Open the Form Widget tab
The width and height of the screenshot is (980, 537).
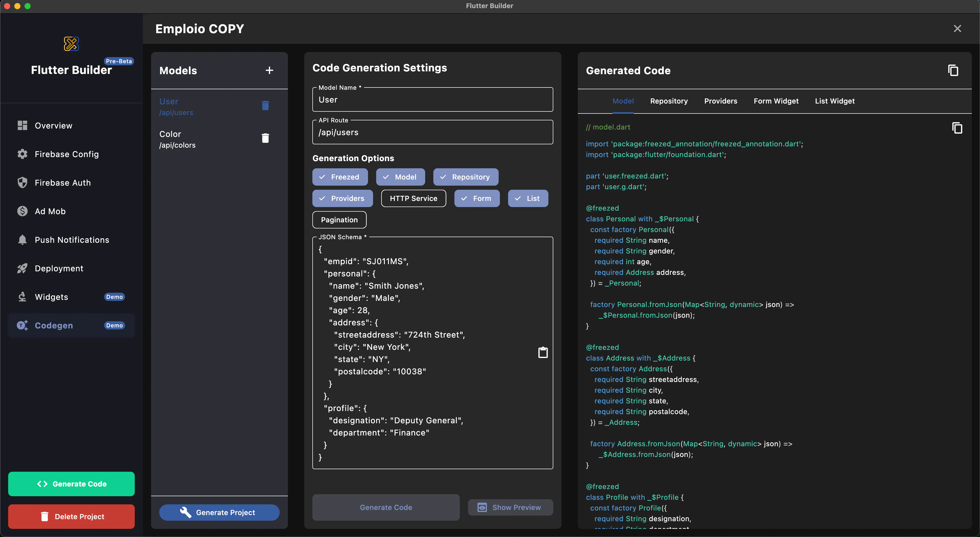[x=776, y=101]
